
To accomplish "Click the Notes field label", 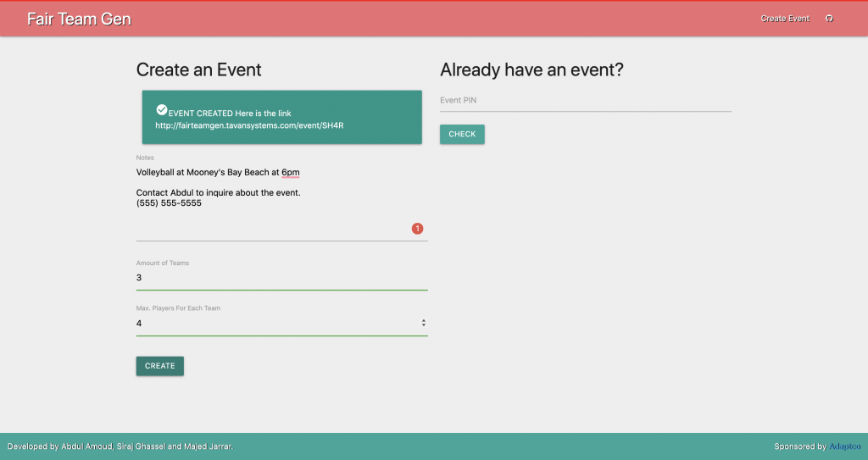I will [145, 158].
